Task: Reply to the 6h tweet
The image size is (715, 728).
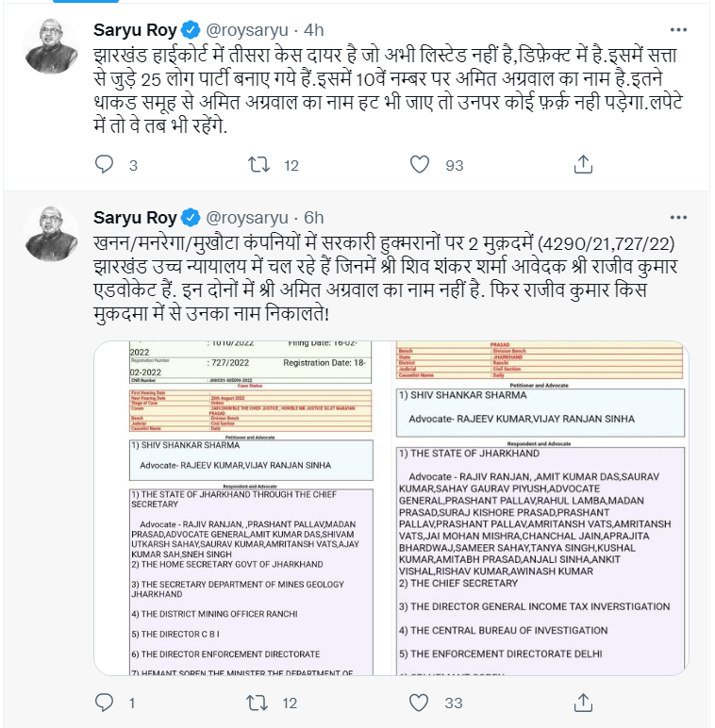Action: [x=104, y=702]
